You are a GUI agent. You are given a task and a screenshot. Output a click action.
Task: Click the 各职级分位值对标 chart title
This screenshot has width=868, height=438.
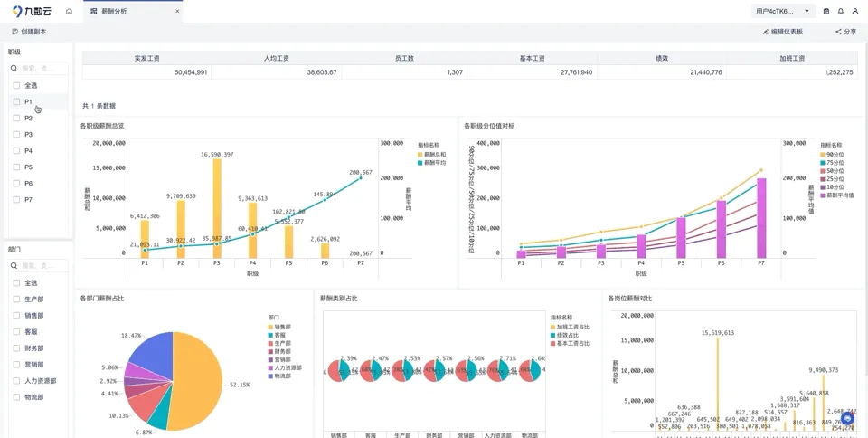click(x=490, y=126)
